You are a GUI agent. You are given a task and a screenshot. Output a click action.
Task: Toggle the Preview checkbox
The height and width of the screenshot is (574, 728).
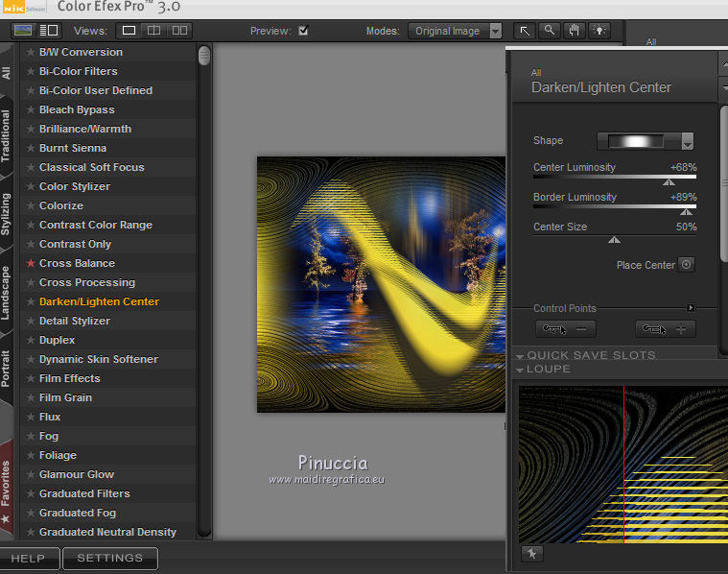pos(303,31)
